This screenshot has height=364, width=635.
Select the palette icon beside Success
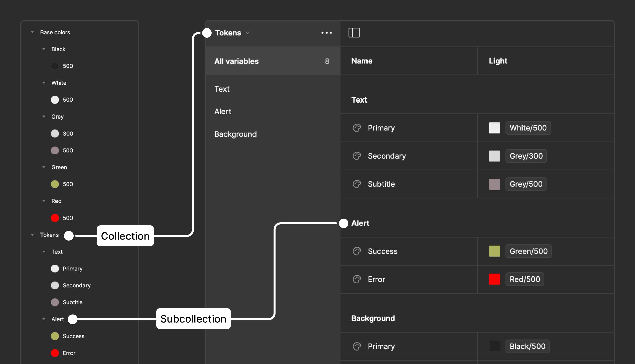click(357, 251)
